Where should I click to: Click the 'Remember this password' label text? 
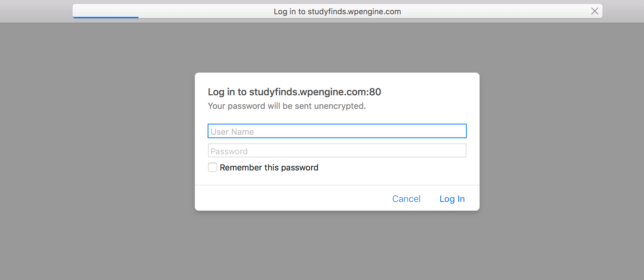[x=269, y=168]
